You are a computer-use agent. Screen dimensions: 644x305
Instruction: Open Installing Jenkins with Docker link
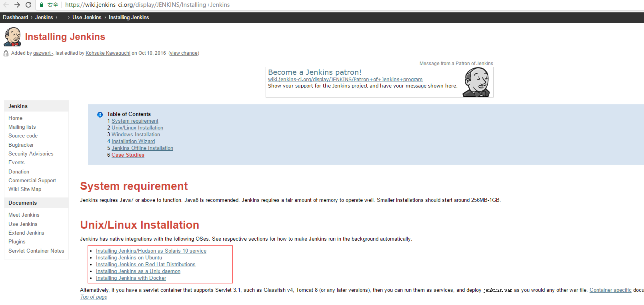131,278
